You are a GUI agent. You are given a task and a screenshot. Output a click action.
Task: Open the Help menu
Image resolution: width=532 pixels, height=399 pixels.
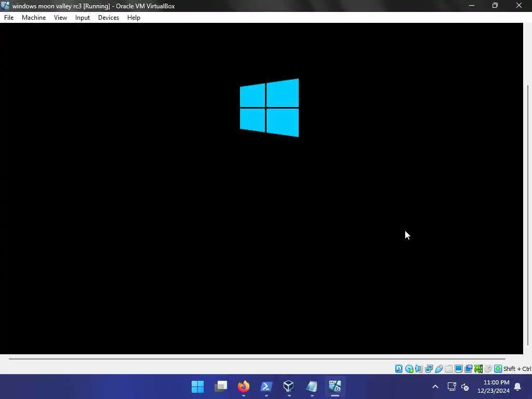click(x=134, y=18)
